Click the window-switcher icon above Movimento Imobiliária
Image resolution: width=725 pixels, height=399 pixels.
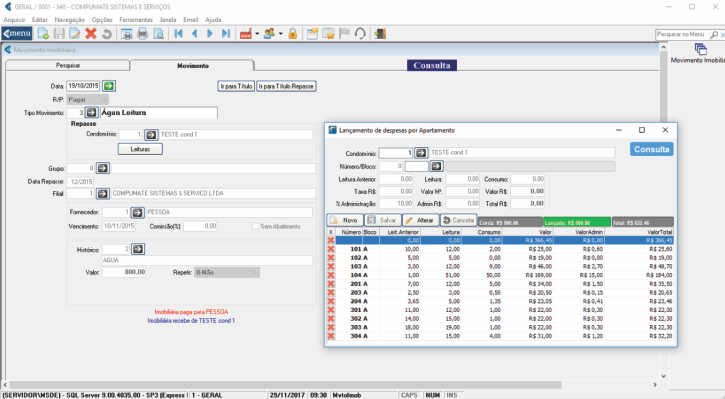pos(700,49)
